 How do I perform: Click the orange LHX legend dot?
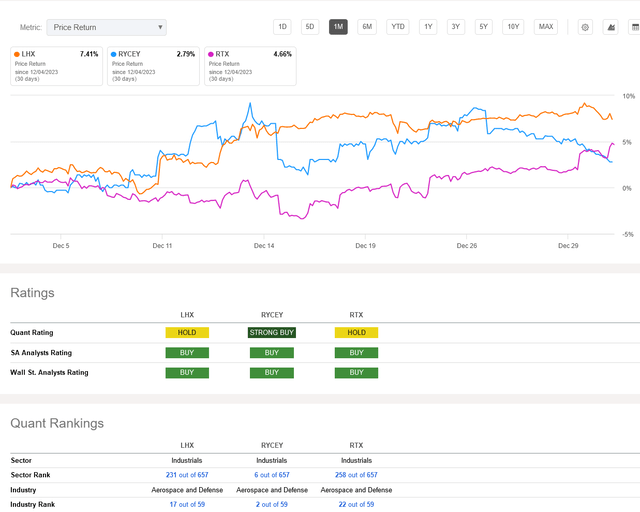coord(17,54)
